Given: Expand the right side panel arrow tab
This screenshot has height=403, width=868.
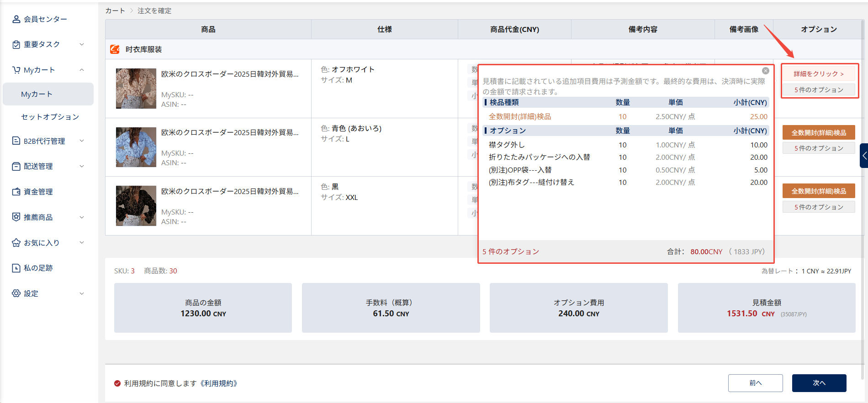Looking at the screenshot, I should point(864,156).
